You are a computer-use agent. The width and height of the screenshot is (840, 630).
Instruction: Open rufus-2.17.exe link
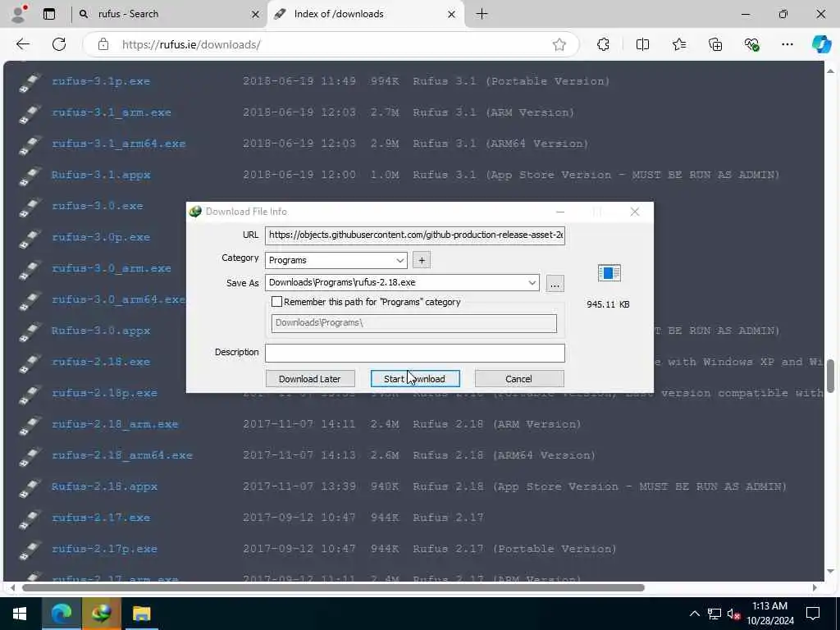pos(101,518)
